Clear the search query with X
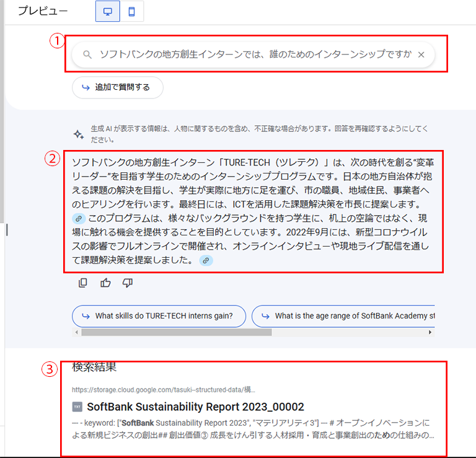This screenshot has height=458, width=476. click(421, 55)
